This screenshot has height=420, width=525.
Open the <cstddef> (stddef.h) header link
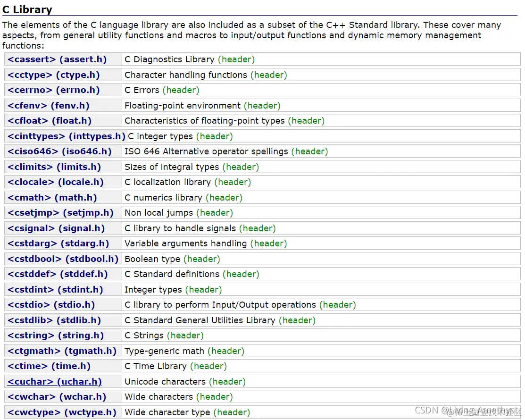(58, 274)
